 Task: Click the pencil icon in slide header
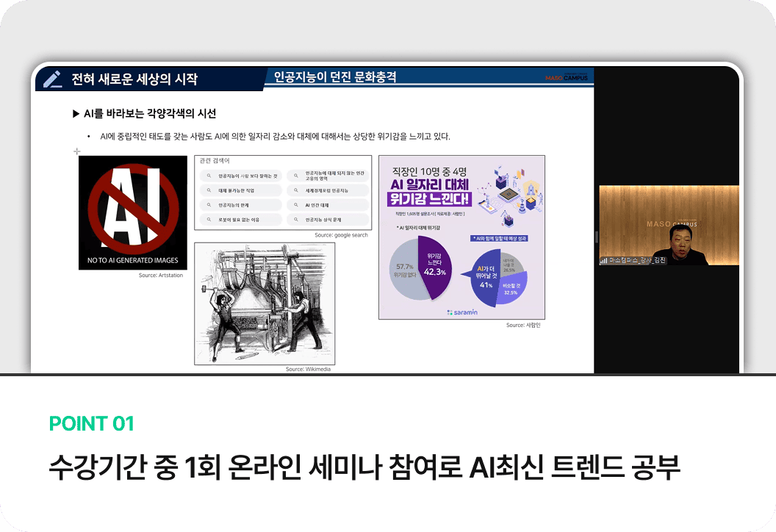coord(52,79)
